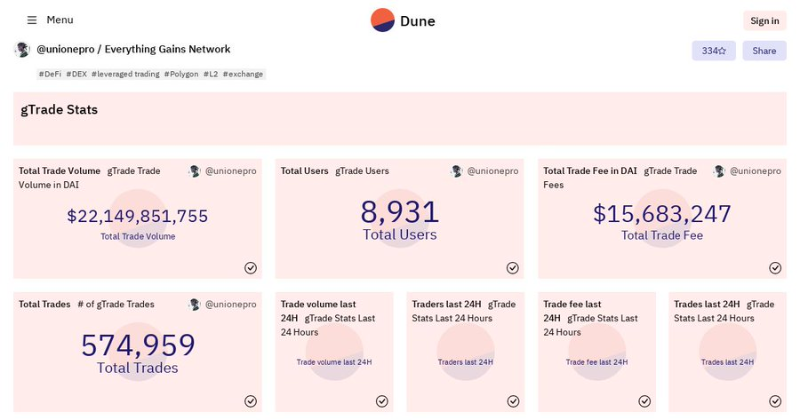Click the Dune logo

coord(403,20)
